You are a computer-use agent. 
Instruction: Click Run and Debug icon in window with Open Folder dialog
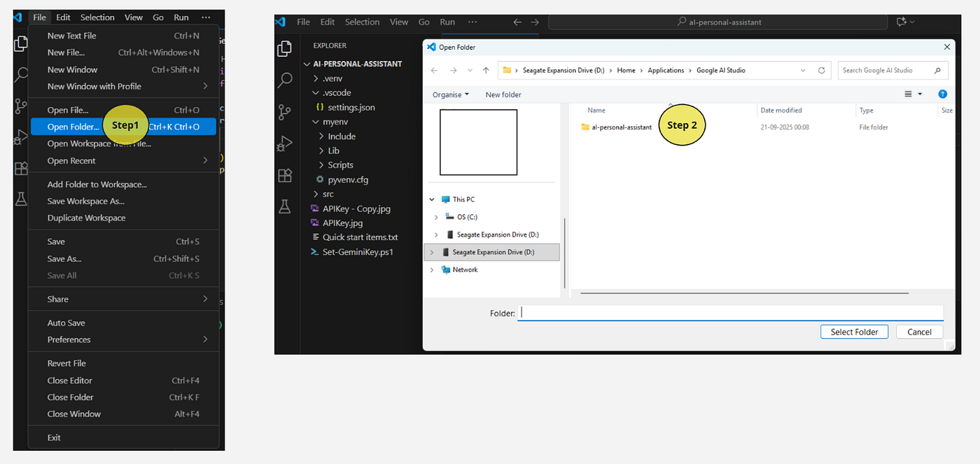(x=285, y=143)
